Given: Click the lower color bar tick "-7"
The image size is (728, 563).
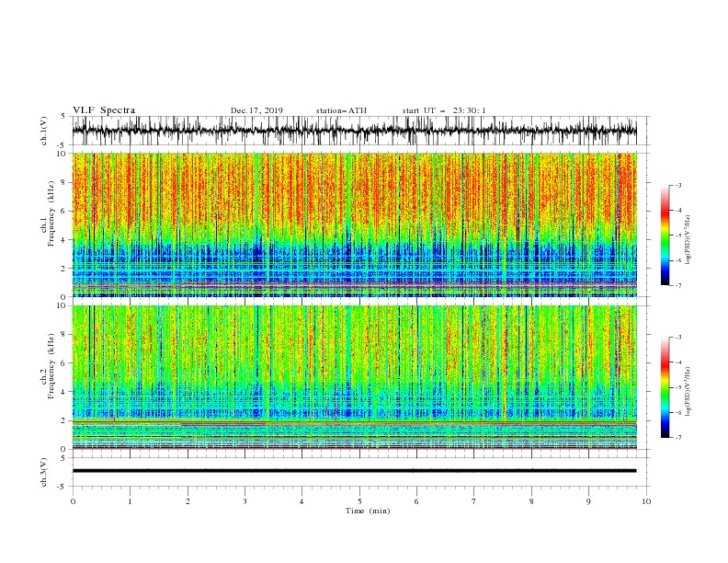Looking at the screenshot, I should (x=678, y=438).
